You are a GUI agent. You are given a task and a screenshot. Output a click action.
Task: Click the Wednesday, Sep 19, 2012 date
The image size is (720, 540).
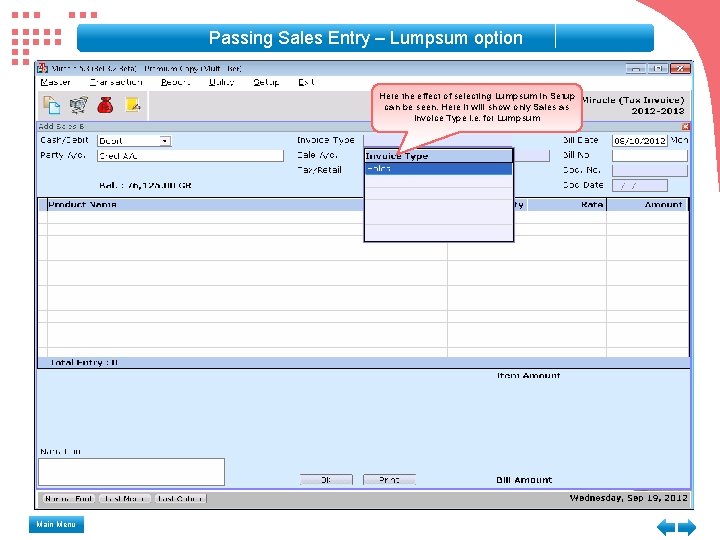click(x=628, y=498)
